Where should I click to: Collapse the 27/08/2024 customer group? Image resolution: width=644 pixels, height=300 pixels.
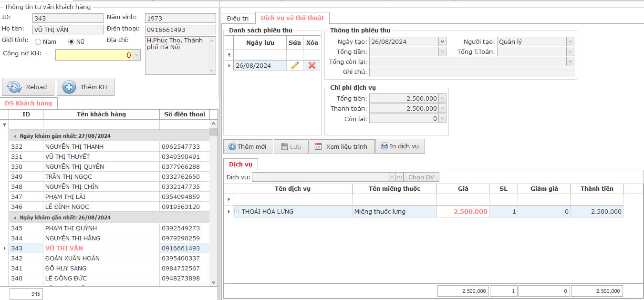pos(14,136)
